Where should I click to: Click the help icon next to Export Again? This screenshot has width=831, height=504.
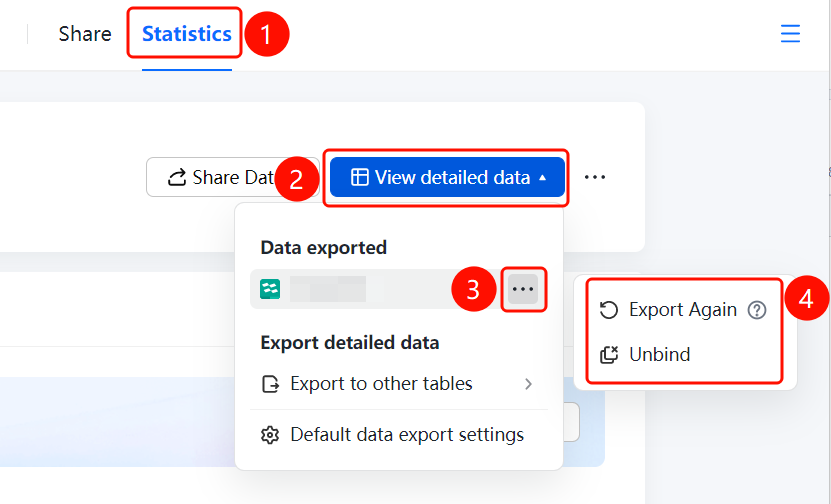757,310
